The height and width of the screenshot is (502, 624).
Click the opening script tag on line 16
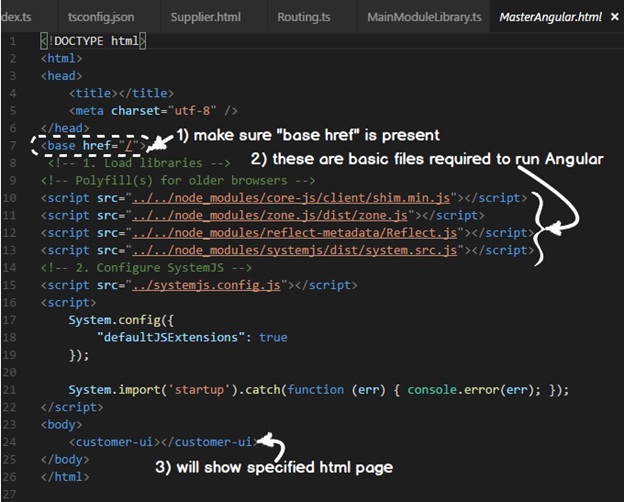(68, 303)
